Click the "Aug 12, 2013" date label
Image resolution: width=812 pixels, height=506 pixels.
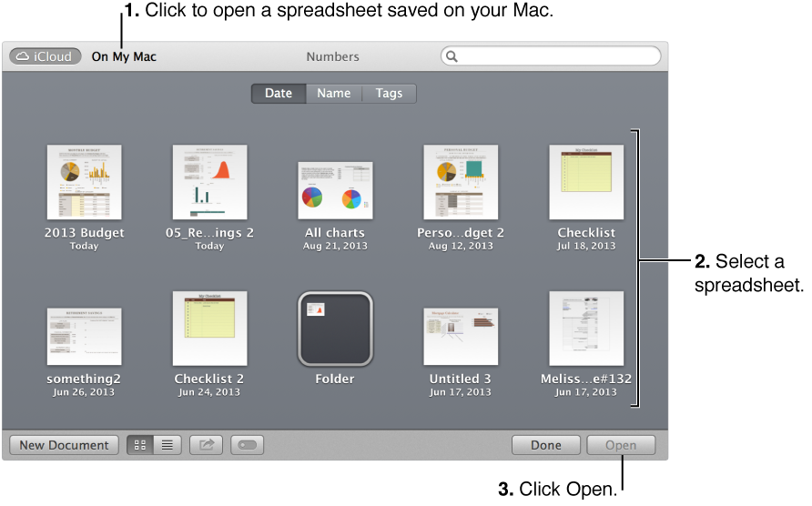coord(461,246)
